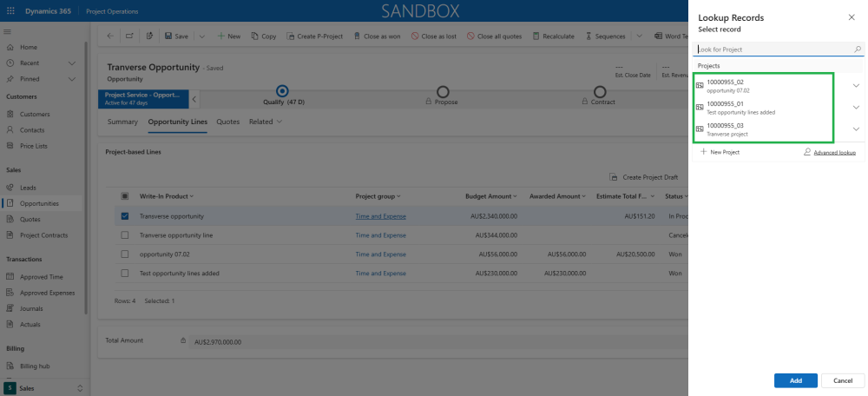Open Leads in the sidebar
The width and height of the screenshot is (868, 396).
pyautogui.click(x=28, y=188)
